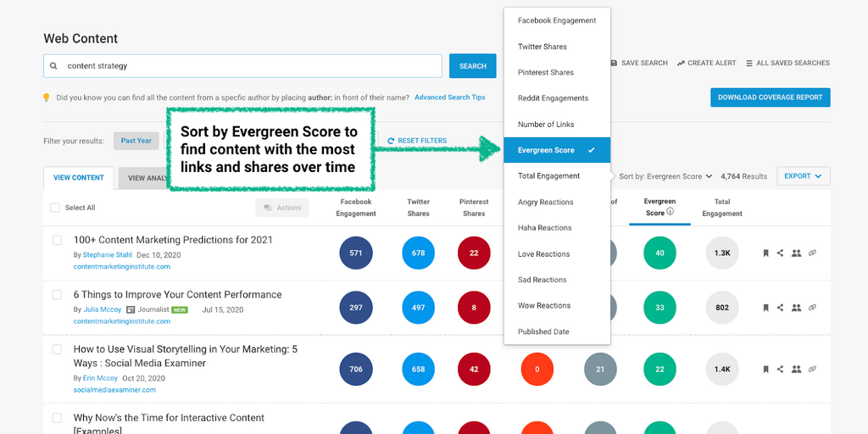The width and height of the screenshot is (868, 434).
Task: Open the Past Year filter dropdown
Action: (136, 141)
